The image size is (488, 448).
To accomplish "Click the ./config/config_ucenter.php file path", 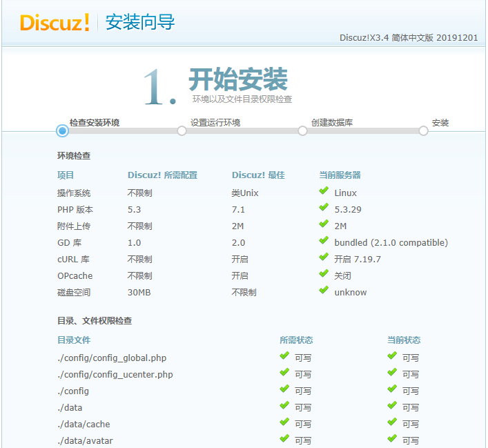I will coord(115,375).
